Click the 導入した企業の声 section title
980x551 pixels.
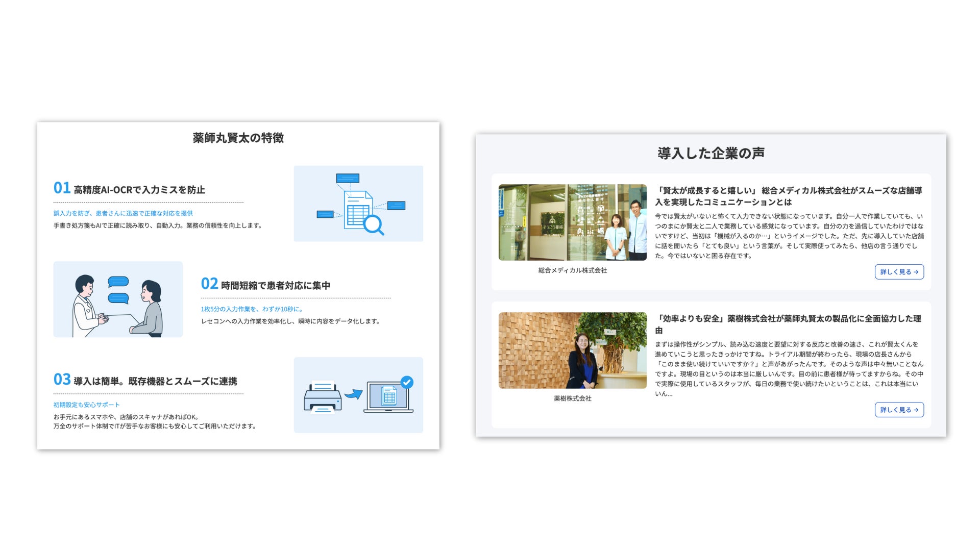click(x=710, y=153)
